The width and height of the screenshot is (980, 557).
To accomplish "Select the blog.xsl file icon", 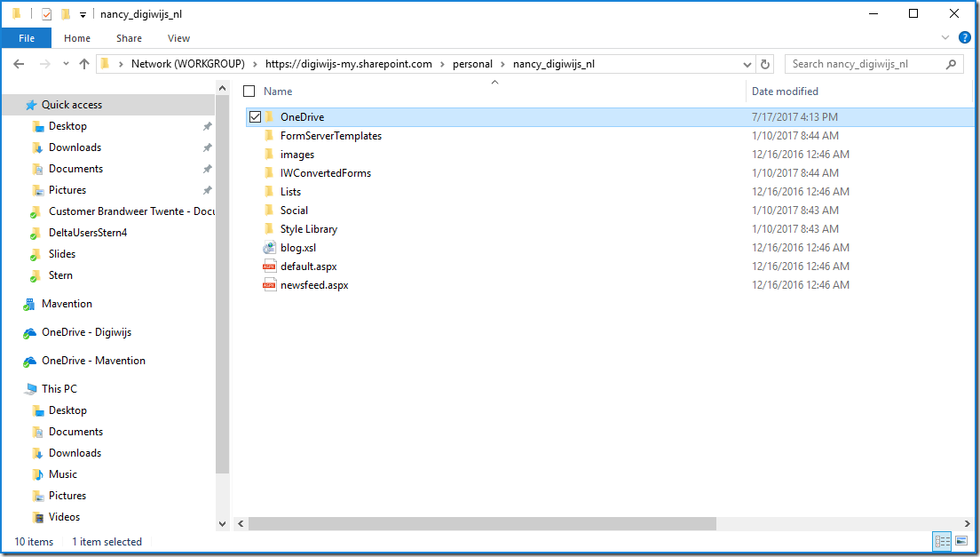I will pyautogui.click(x=269, y=248).
